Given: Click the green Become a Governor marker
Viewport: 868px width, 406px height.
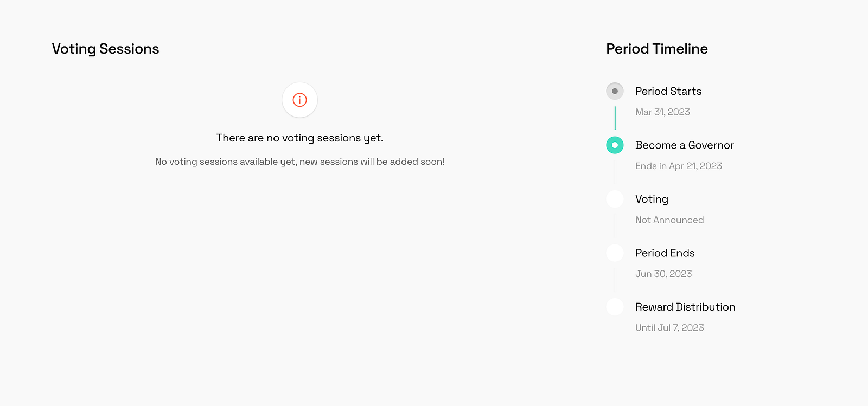Looking at the screenshot, I should click(x=615, y=145).
